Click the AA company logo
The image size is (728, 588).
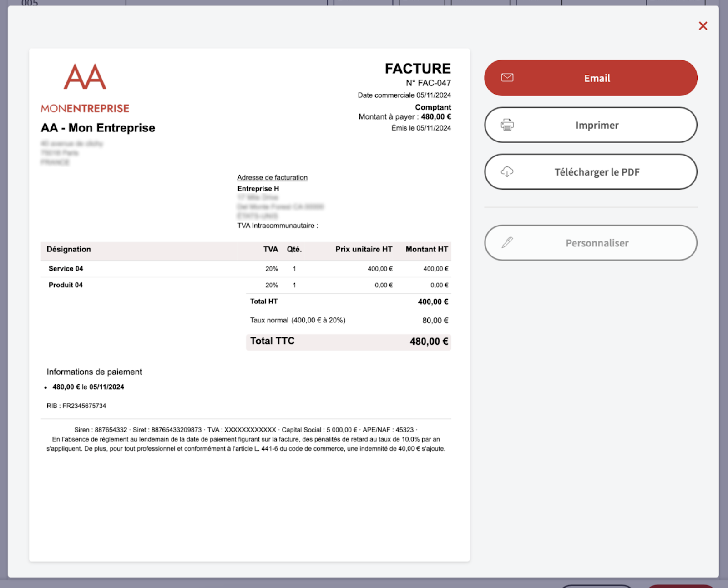click(x=85, y=76)
